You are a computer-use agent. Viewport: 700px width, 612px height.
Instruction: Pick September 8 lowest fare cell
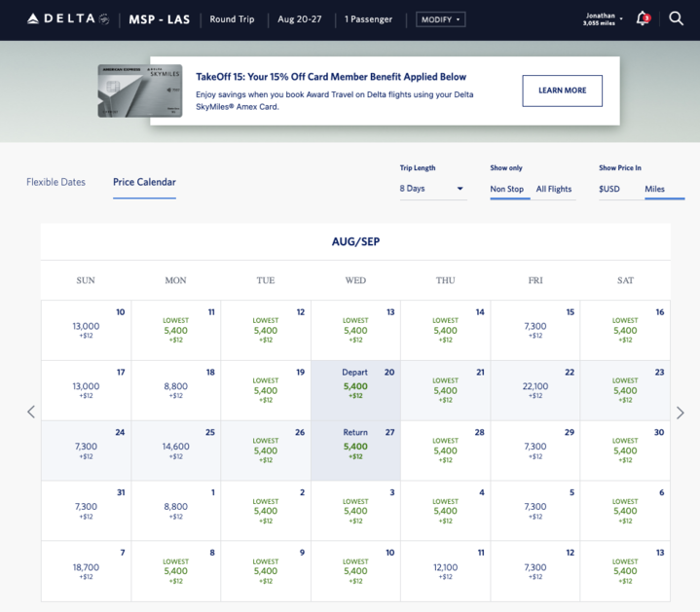coord(176,571)
